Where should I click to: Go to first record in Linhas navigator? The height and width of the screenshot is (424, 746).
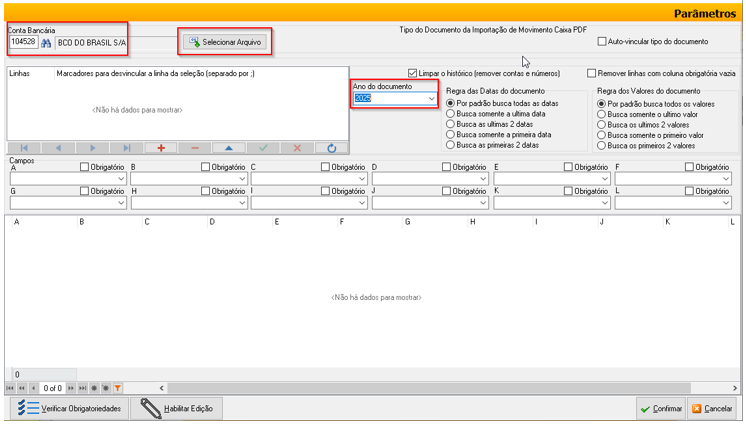(x=24, y=147)
